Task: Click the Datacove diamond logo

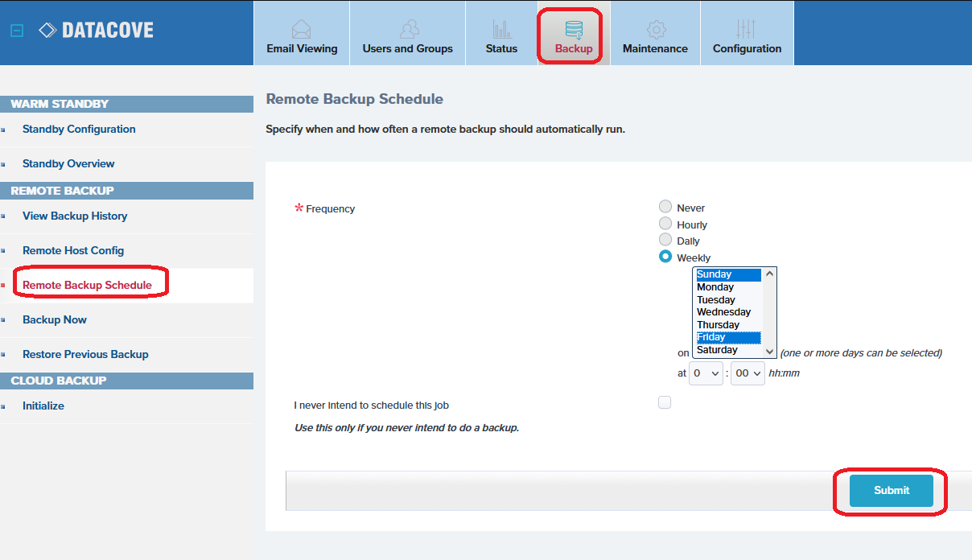Action: [47, 31]
